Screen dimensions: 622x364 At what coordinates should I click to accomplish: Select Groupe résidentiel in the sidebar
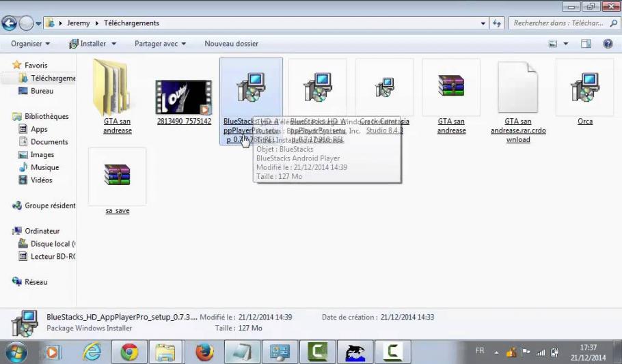coord(44,206)
